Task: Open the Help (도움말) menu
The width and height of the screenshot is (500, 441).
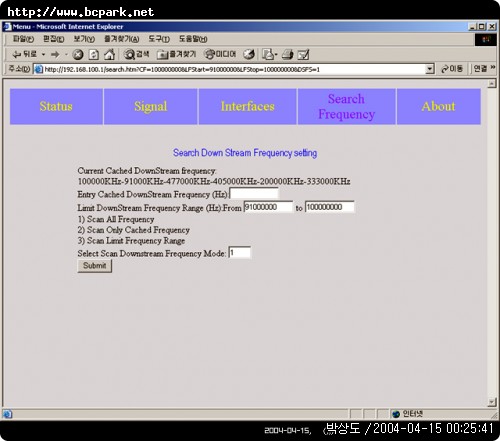Action: (193, 39)
